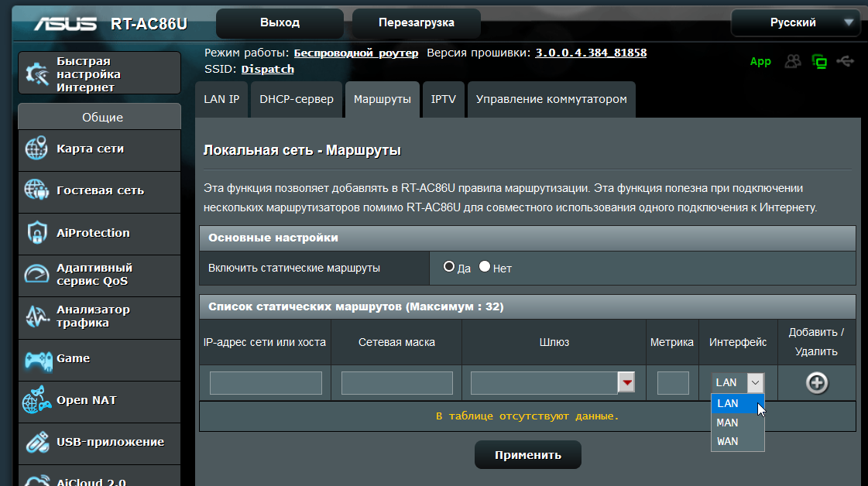Click the 'Добавить / Удалить' column header

tap(816, 341)
